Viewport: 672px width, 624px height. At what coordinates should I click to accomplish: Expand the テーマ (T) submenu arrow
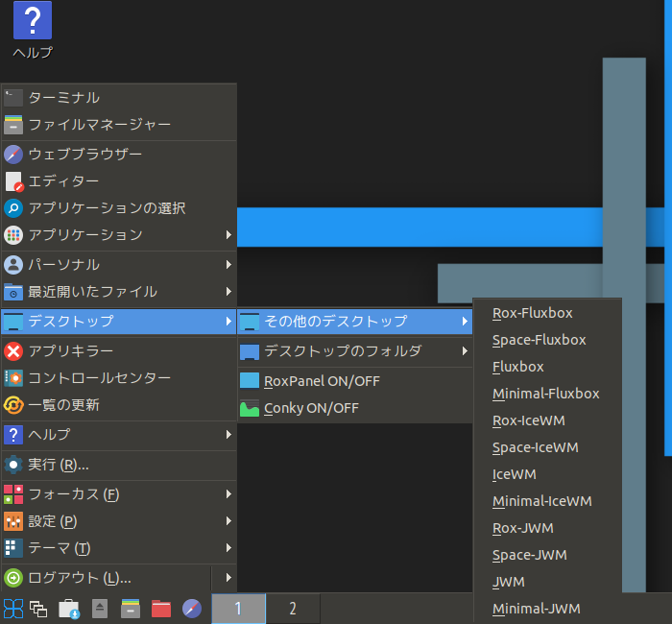click(228, 548)
